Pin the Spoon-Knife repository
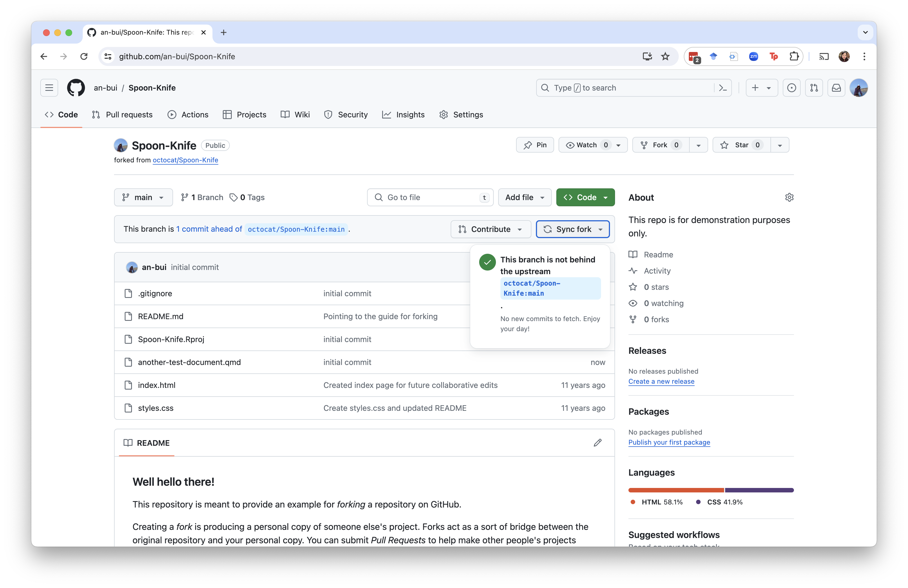Image resolution: width=908 pixels, height=588 pixels. [535, 145]
